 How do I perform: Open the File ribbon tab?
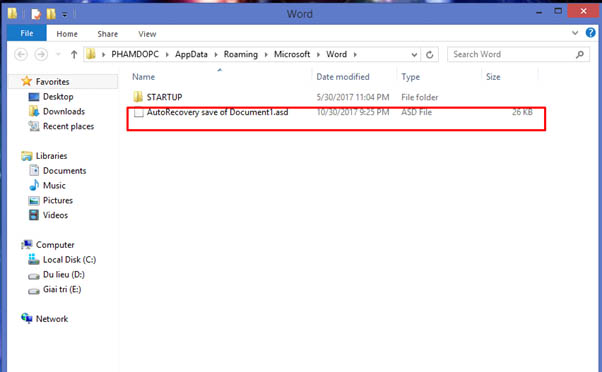coord(26,33)
